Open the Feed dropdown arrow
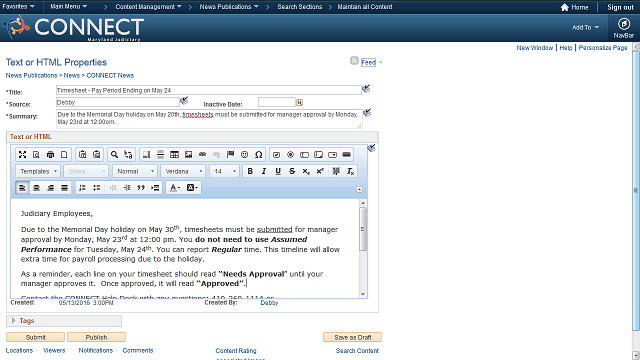The image size is (640, 360). [x=380, y=62]
